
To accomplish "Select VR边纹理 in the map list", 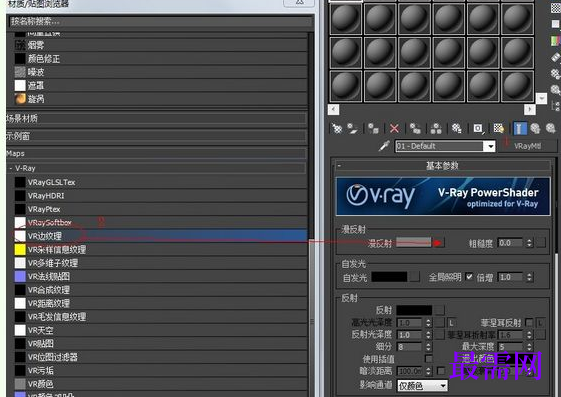I will point(160,236).
